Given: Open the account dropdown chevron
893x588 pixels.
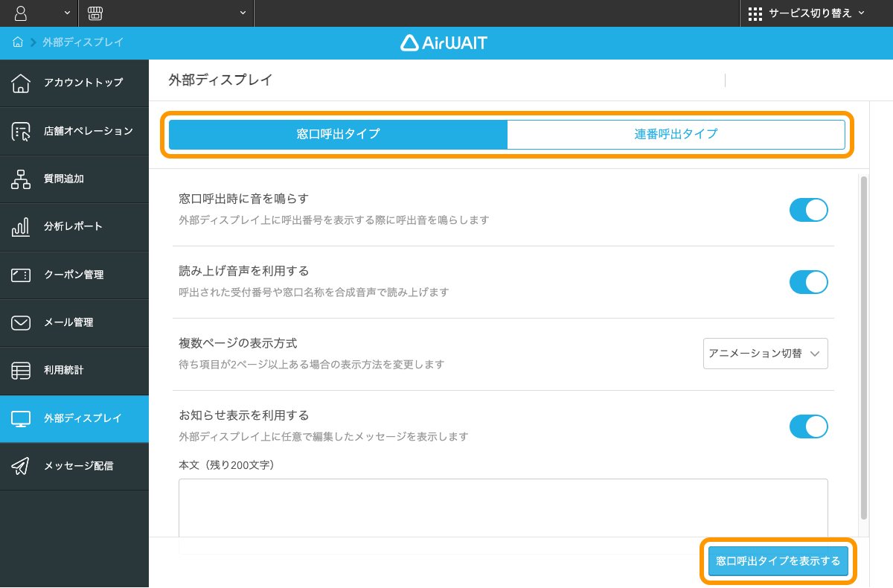Looking at the screenshot, I should click(x=67, y=13).
